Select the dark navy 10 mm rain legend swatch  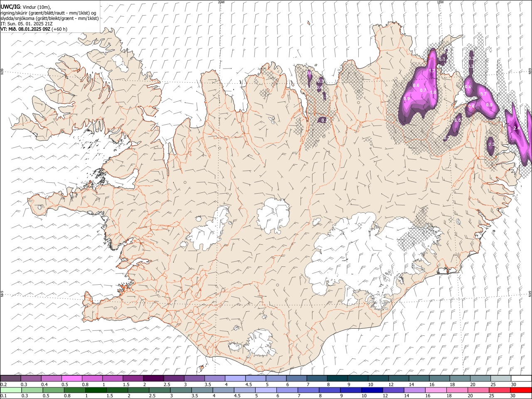coord(371,390)
